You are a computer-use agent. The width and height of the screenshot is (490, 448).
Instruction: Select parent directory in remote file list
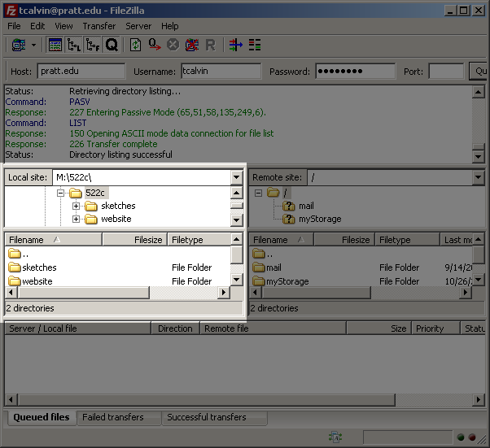point(262,254)
